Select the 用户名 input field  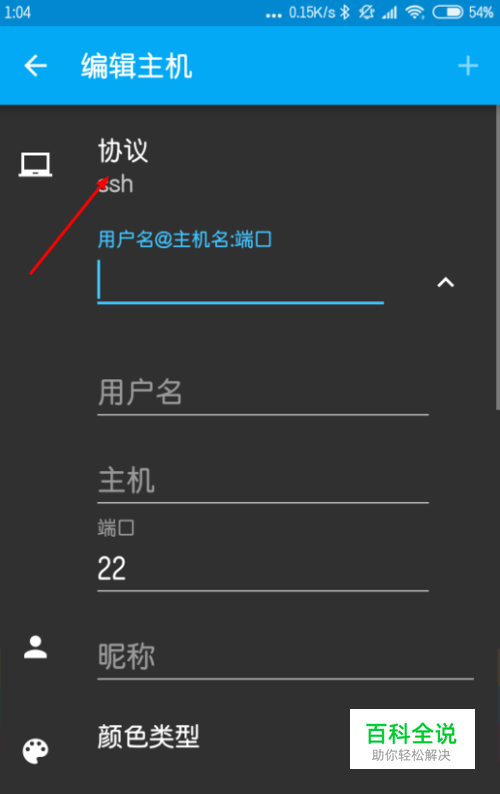pos(263,394)
